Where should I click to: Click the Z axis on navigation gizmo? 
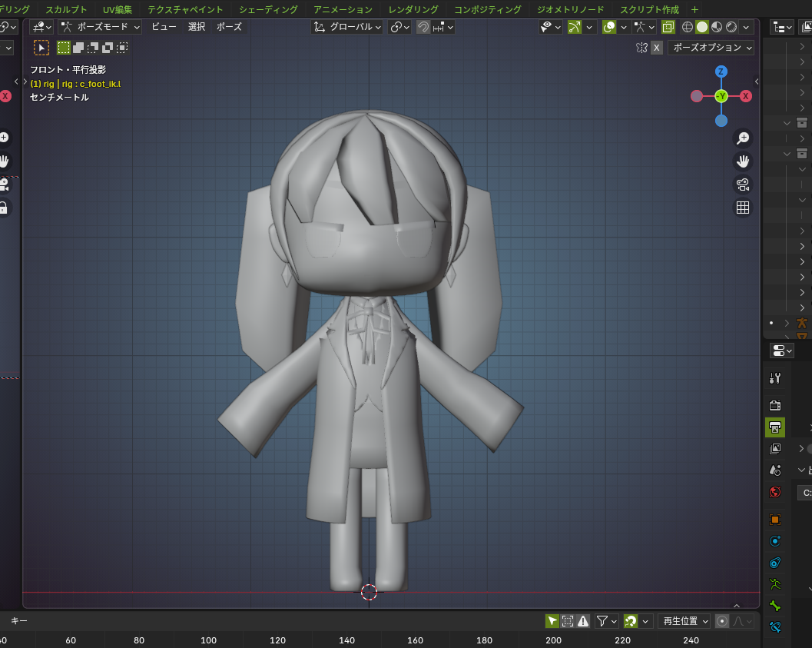[x=721, y=71]
